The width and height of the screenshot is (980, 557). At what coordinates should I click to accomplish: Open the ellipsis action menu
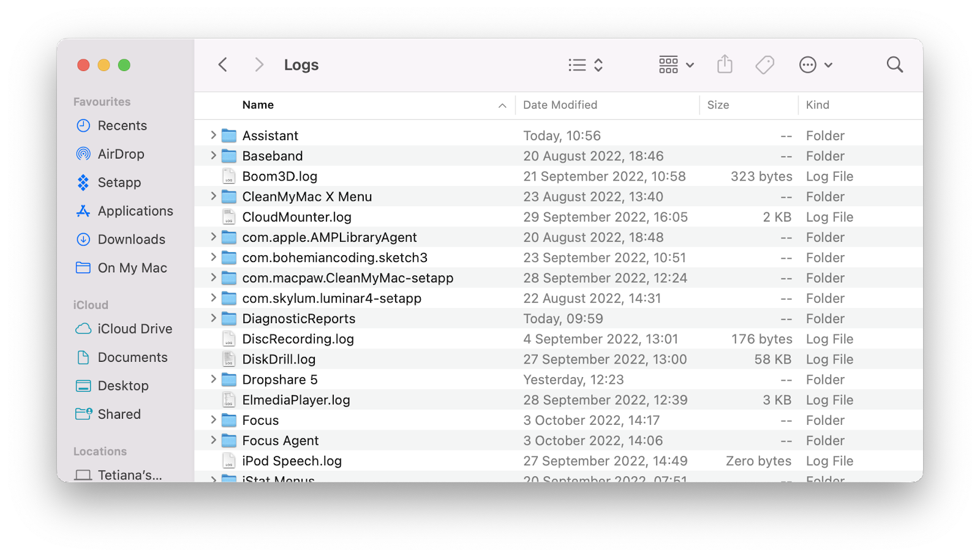tap(815, 65)
